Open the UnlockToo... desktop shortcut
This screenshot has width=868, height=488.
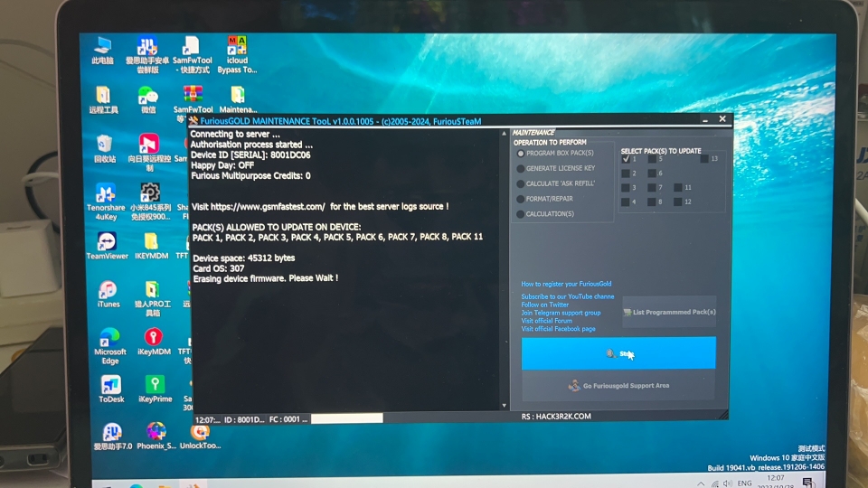tap(200, 436)
